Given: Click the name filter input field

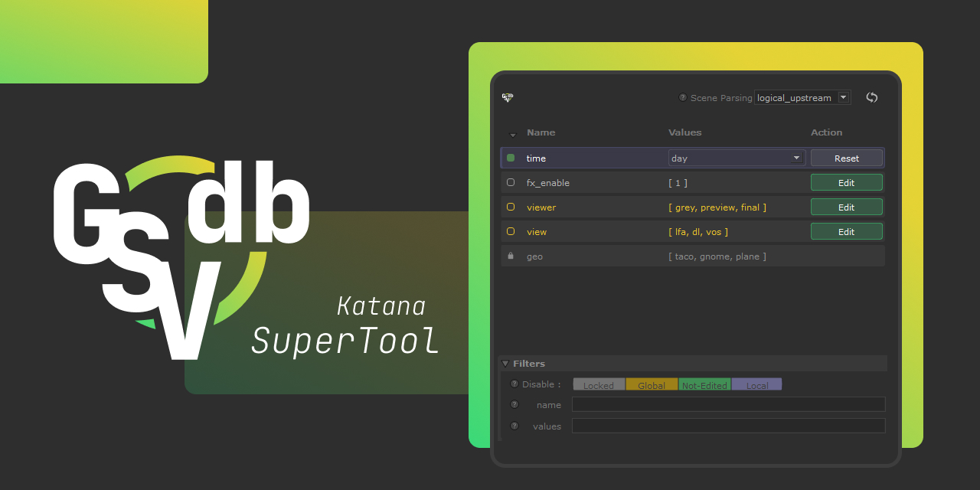Looking at the screenshot, I should (x=728, y=404).
